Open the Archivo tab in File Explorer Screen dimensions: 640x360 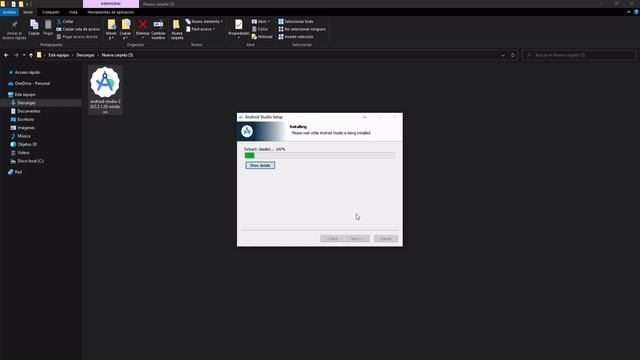click(x=9, y=12)
